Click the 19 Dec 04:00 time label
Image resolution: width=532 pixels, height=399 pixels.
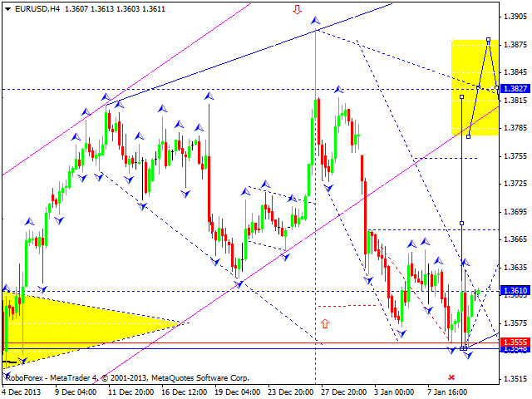click(237, 392)
